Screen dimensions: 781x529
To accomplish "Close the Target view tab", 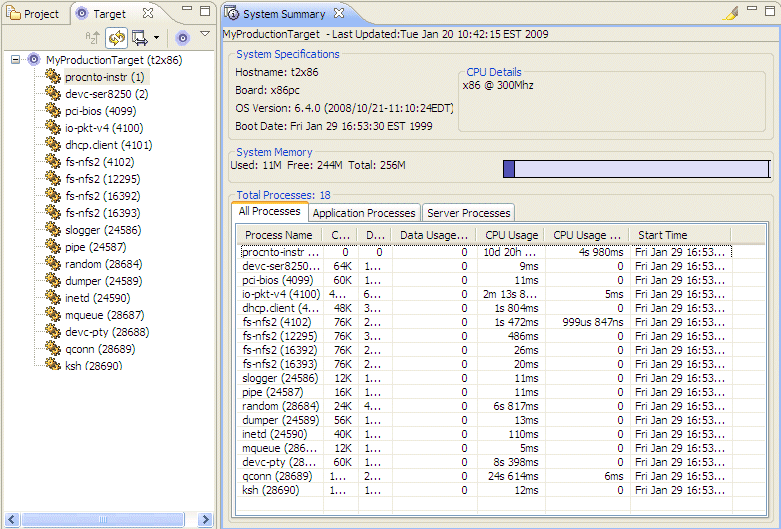I will pyautogui.click(x=148, y=14).
